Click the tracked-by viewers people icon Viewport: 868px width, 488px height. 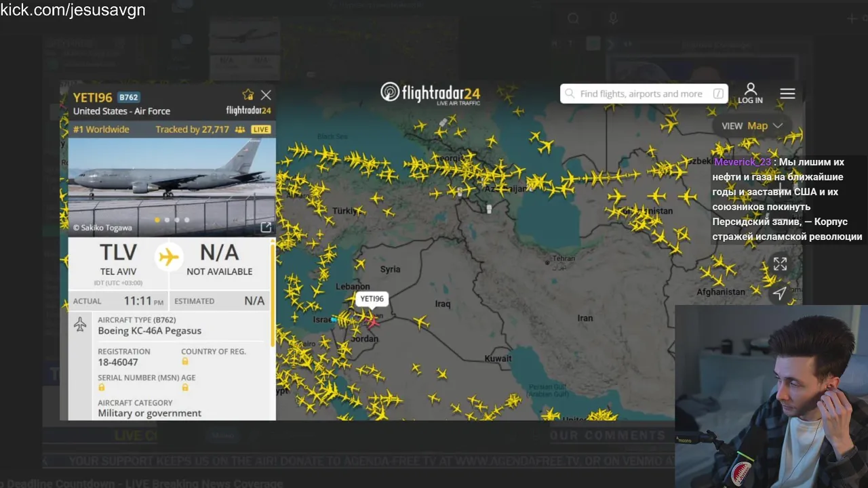[x=240, y=129]
